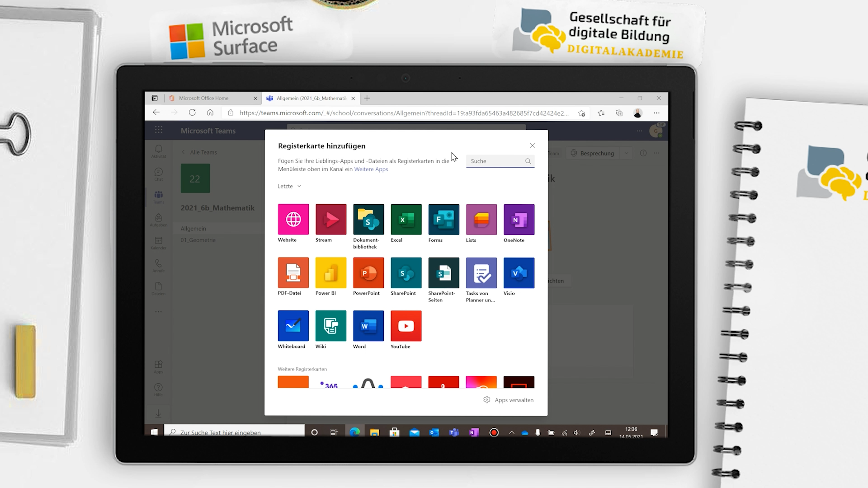The width and height of the screenshot is (868, 488).
Task: Open File Explorer from taskbar
Action: pyautogui.click(x=374, y=432)
